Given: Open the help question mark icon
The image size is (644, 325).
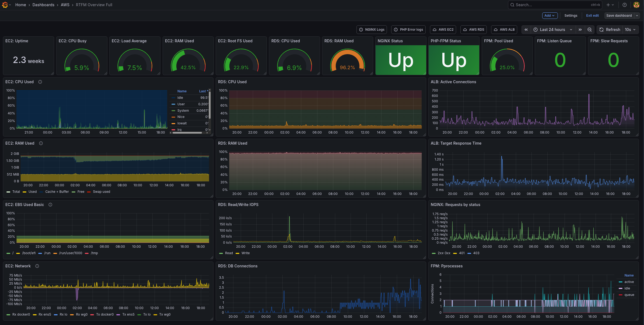Looking at the screenshot, I should coord(625,5).
